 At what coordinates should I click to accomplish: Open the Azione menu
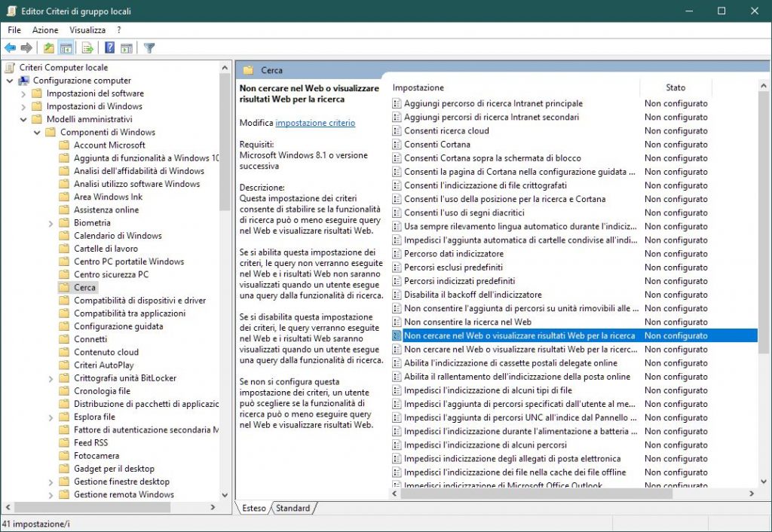(45, 29)
